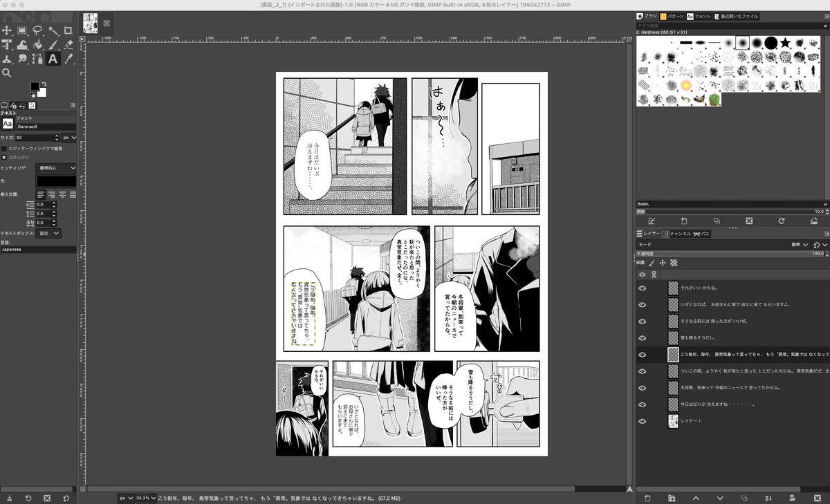Click the edit brush icon button
This screenshot has width=830, height=504.
650,221
